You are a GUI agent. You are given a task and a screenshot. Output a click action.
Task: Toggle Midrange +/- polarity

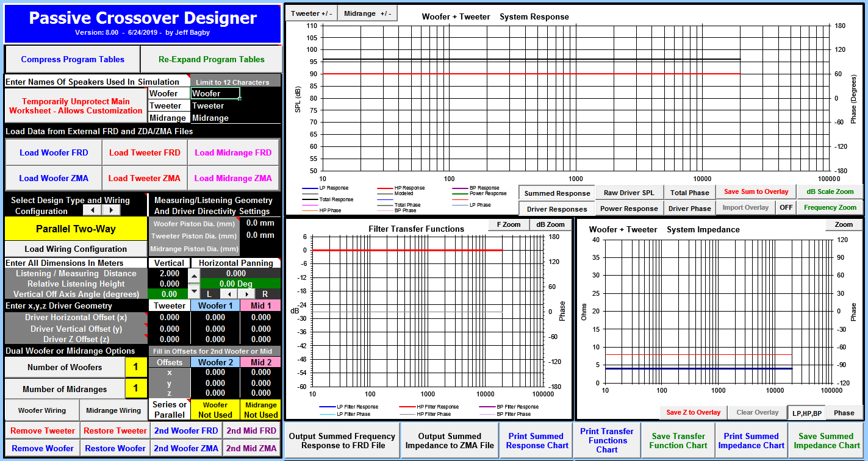pos(367,13)
